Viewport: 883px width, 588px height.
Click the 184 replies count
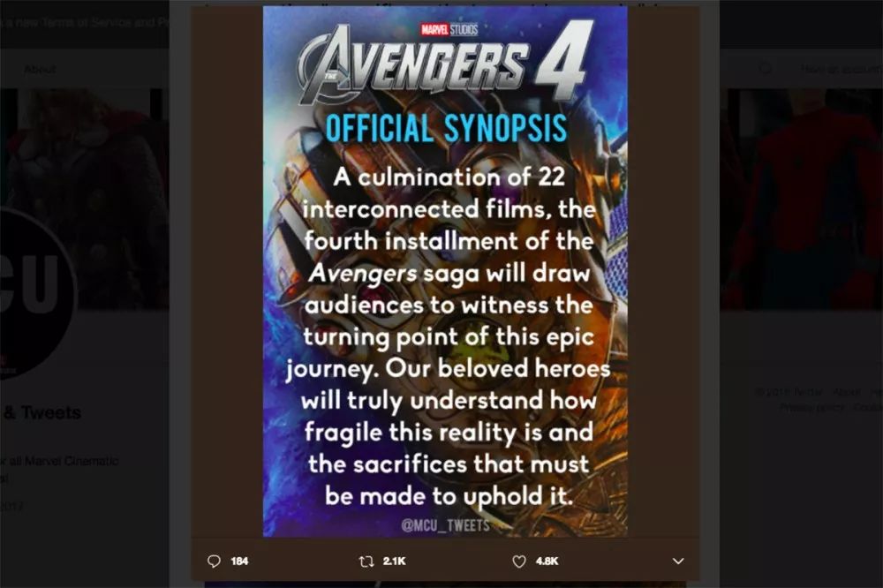click(239, 561)
